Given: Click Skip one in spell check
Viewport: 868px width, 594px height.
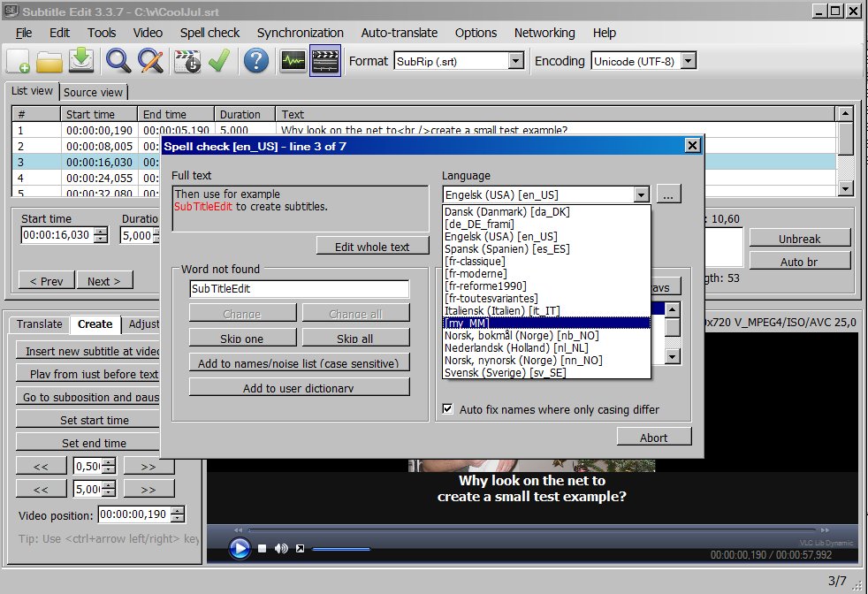Looking at the screenshot, I should 242,339.
